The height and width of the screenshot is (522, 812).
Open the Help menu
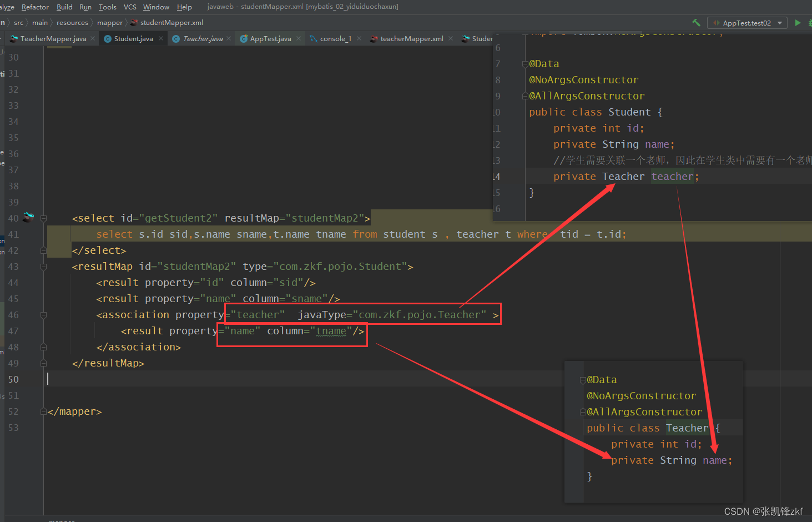pyautogui.click(x=184, y=7)
